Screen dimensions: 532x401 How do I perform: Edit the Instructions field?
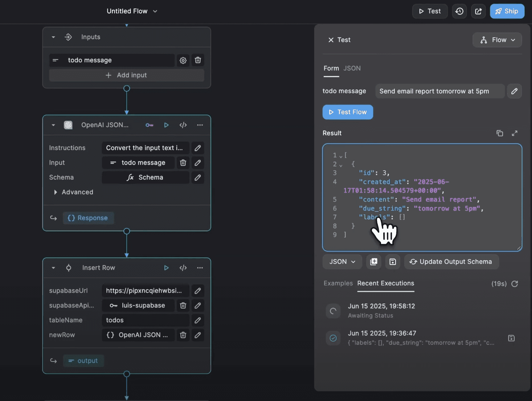coord(198,148)
